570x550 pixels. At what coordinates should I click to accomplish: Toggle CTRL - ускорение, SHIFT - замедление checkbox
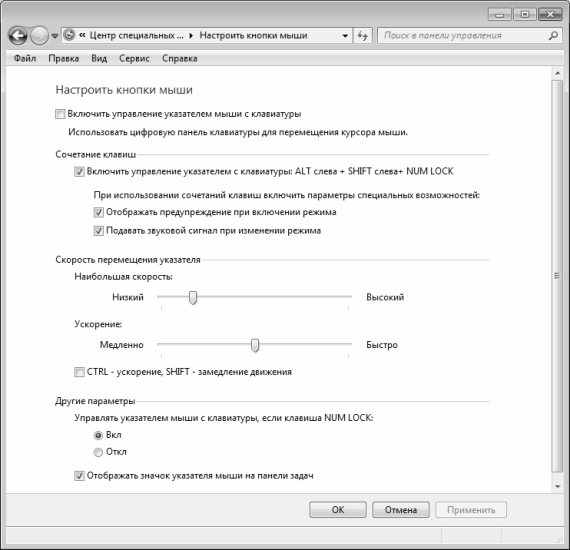point(79,372)
